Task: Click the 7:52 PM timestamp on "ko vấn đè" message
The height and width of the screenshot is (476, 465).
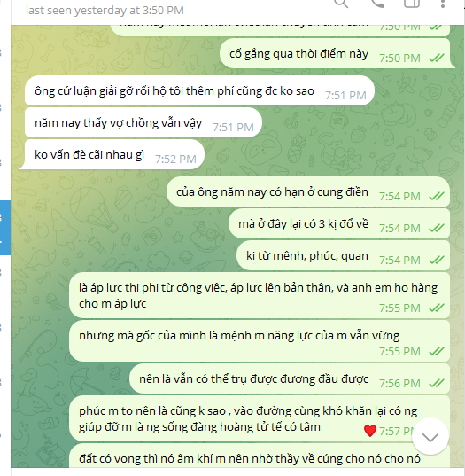Action: click(175, 159)
